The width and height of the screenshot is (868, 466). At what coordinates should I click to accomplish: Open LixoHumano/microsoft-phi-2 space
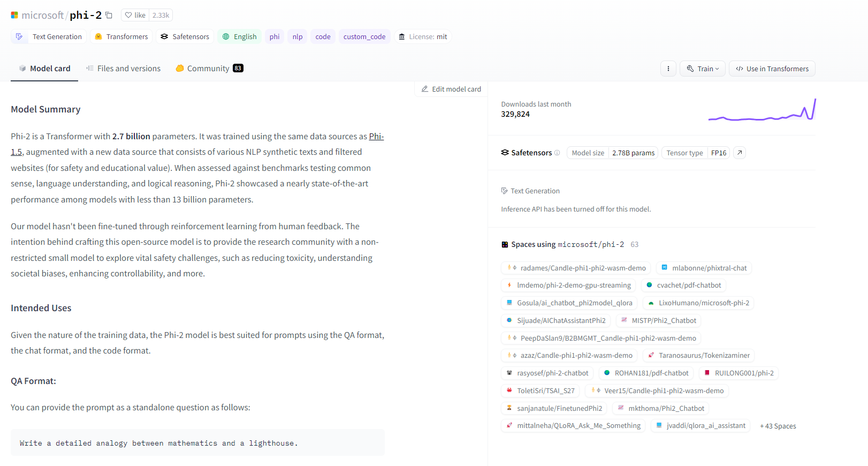pyautogui.click(x=698, y=303)
